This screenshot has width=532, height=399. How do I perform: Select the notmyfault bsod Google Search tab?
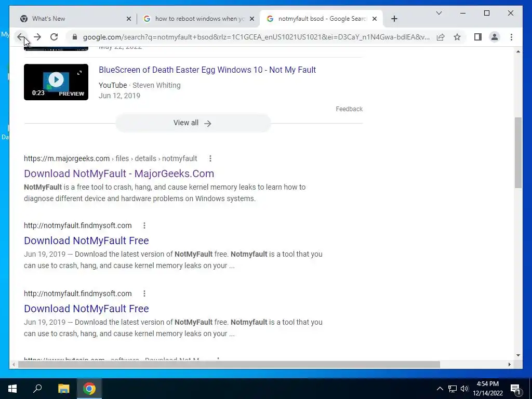click(x=321, y=19)
